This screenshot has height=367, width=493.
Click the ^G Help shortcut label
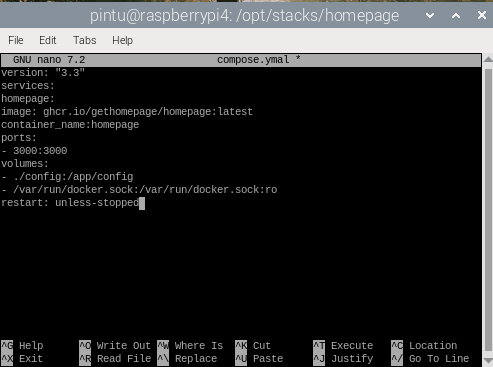(22, 345)
